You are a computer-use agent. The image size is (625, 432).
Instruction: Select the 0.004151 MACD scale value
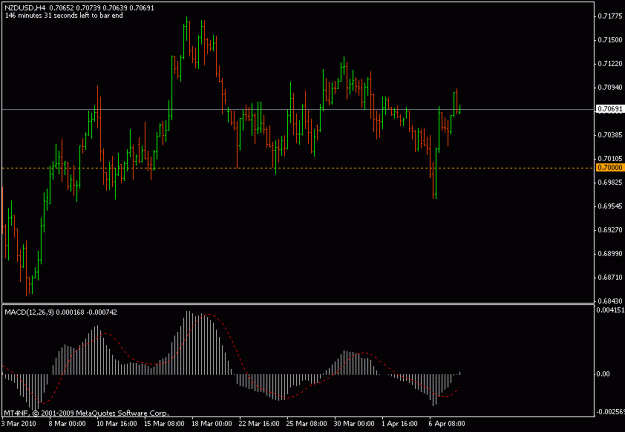tap(611, 310)
